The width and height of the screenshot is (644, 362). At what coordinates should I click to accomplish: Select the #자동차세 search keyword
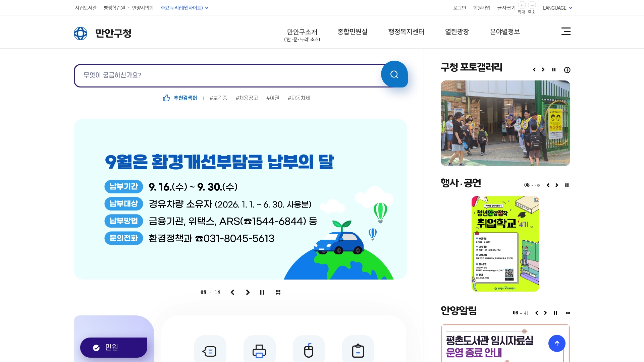(299, 98)
